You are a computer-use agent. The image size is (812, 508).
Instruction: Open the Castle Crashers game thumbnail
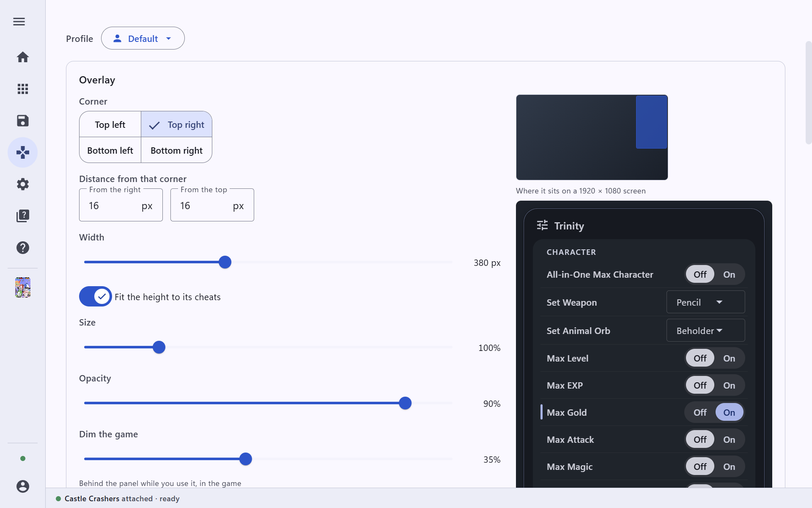click(x=23, y=287)
